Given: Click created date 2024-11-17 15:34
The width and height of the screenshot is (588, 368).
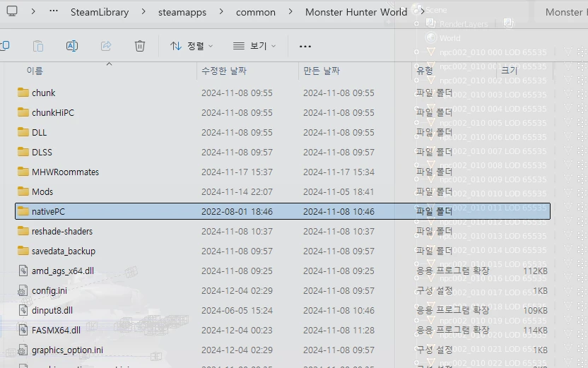Looking at the screenshot, I should click(339, 172).
